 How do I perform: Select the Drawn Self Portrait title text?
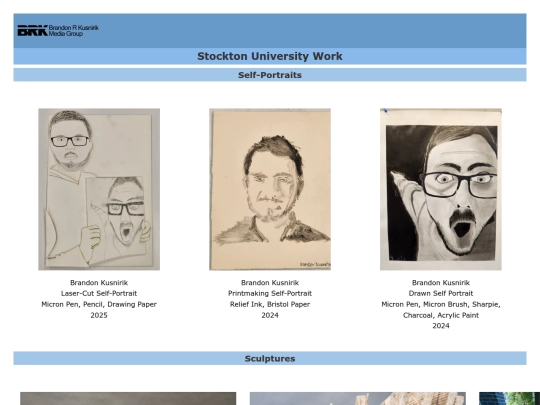click(x=440, y=293)
